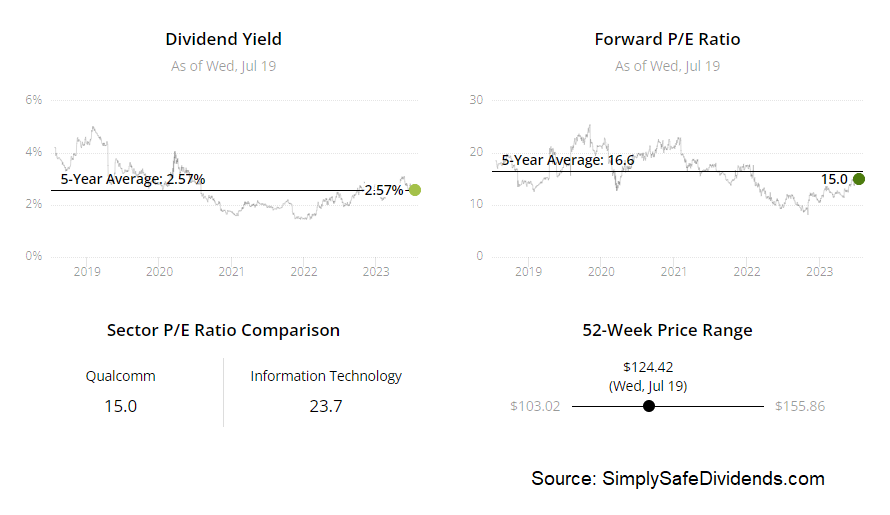Click the 15.0 current P/E label on chart

[834, 179]
